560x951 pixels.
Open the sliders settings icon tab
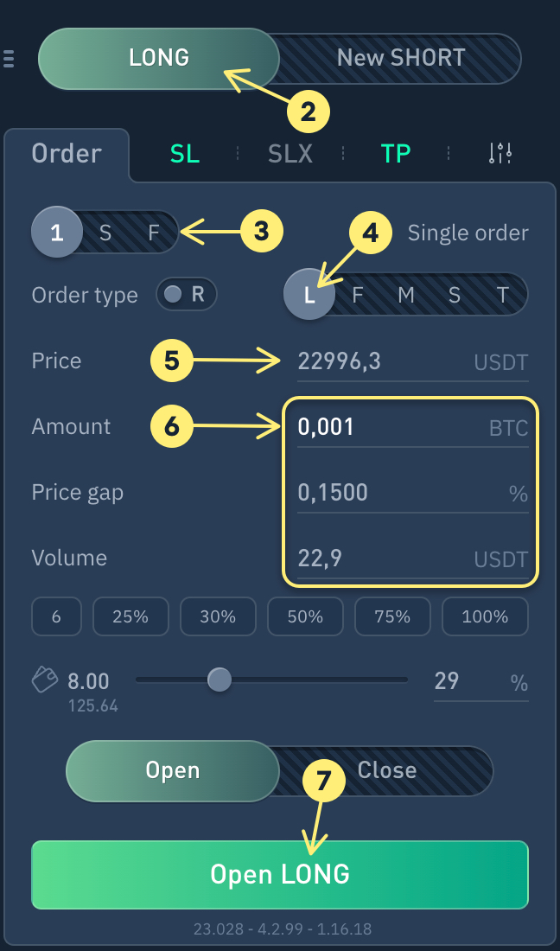(x=500, y=154)
